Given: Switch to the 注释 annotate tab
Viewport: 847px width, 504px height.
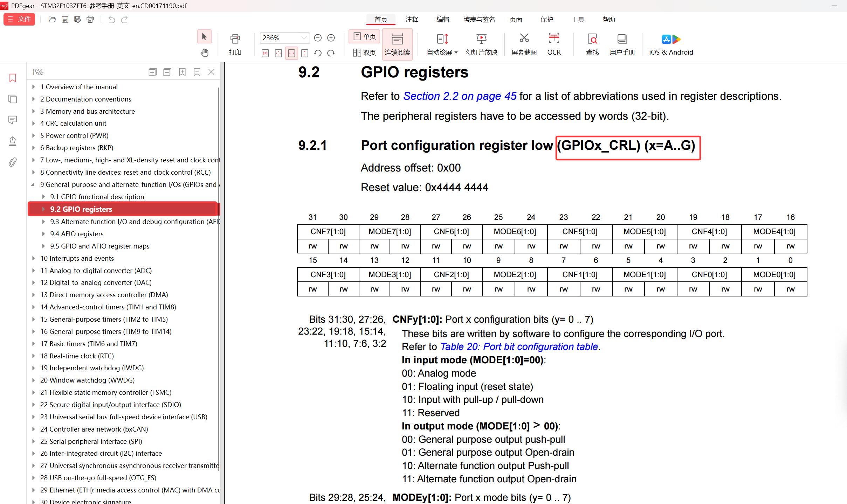Looking at the screenshot, I should tap(412, 20).
